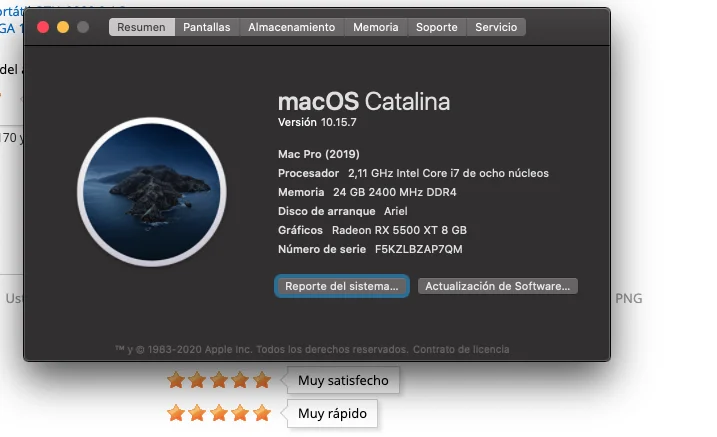
Task: Click the macOS Catalina title
Action: tap(364, 101)
